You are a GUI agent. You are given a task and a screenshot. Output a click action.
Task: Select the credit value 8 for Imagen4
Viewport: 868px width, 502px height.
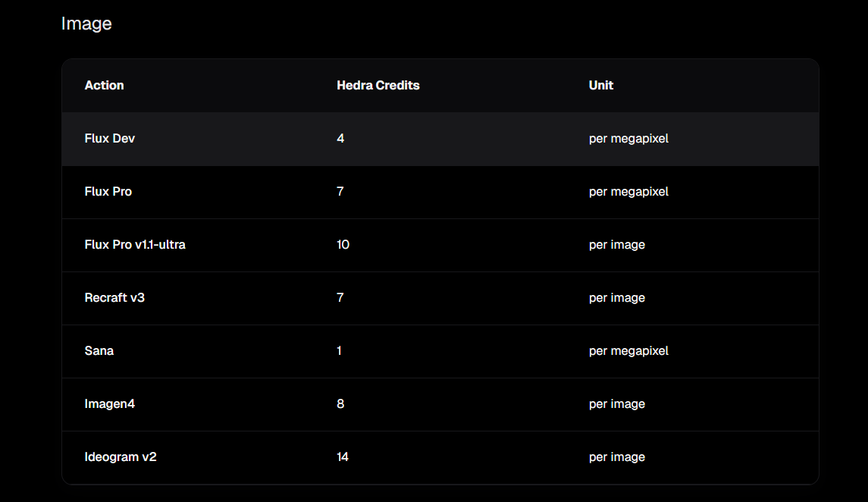(340, 404)
